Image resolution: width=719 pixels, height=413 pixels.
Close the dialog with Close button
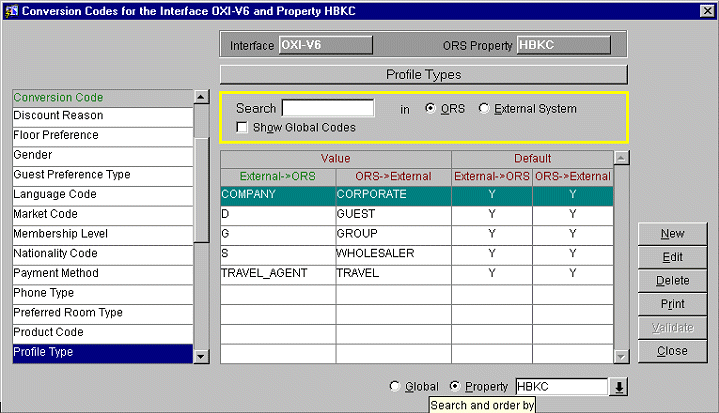coord(672,351)
